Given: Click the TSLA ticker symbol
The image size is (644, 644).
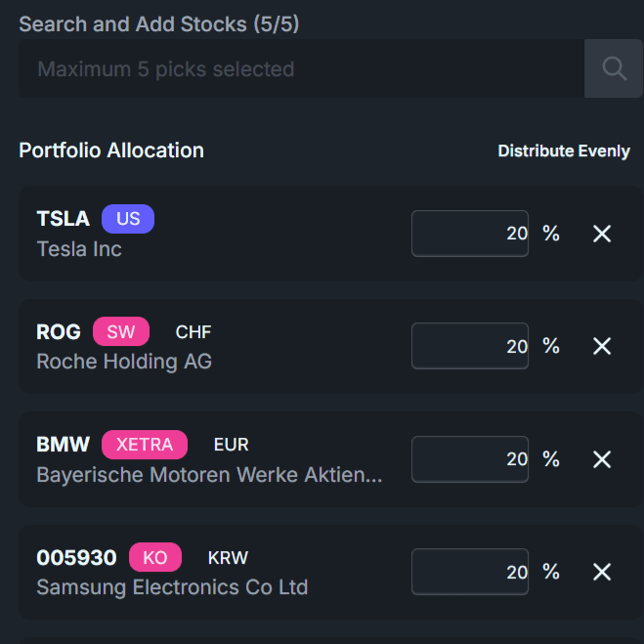Looking at the screenshot, I should tap(63, 219).
